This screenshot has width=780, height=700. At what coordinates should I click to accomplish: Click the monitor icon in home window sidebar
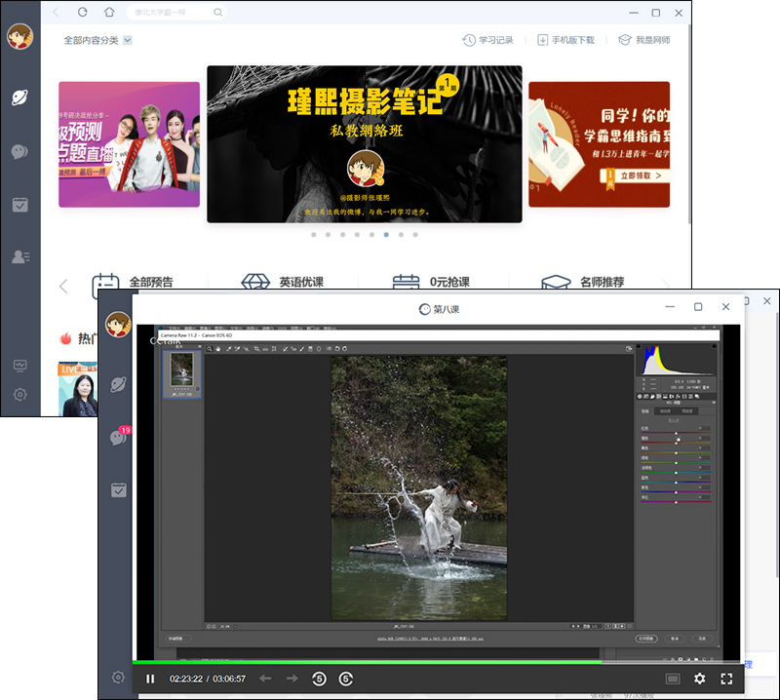pyautogui.click(x=19, y=366)
